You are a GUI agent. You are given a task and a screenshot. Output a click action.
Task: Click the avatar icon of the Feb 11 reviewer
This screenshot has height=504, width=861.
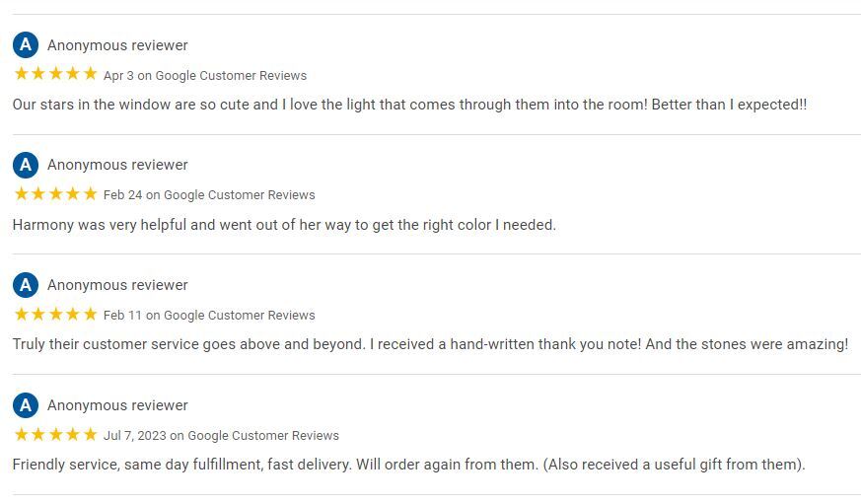tap(26, 285)
